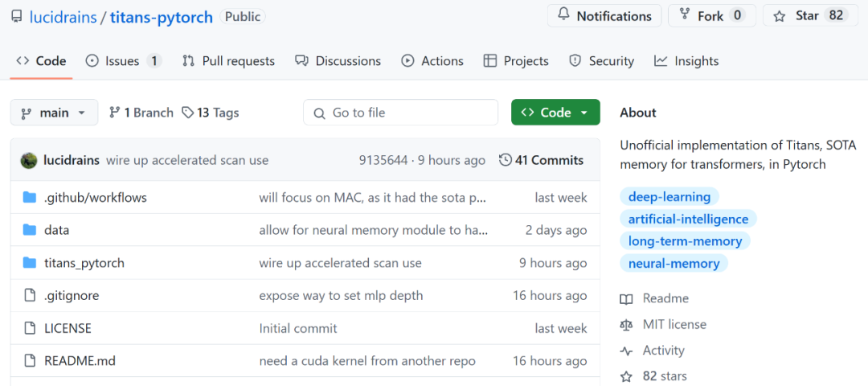Viewport: 868px width, 386px height.
Task: Click the Star icon in header
Action: click(x=780, y=15)
